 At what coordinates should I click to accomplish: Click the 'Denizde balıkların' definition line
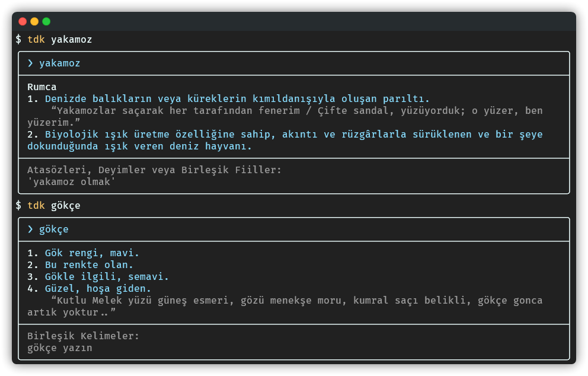click(x=237, y=99)
